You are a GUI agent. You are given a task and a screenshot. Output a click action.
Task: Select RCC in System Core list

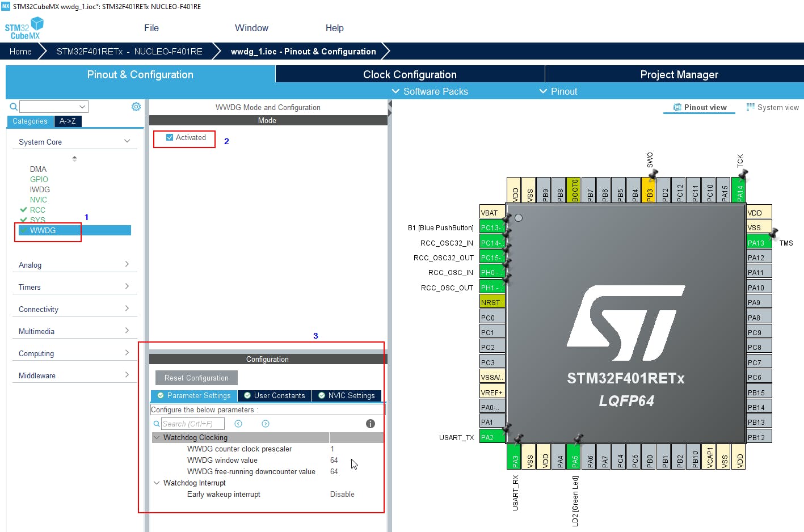37,210
